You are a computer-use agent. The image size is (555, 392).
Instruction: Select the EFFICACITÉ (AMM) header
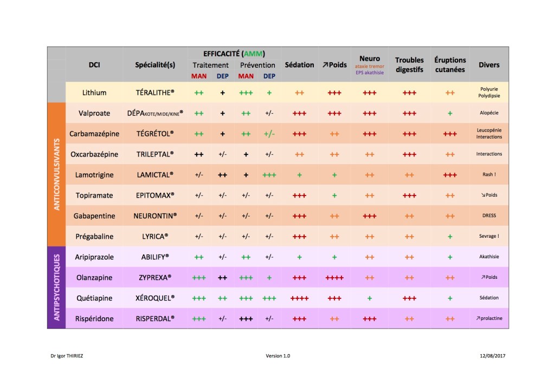click(234, 54)
